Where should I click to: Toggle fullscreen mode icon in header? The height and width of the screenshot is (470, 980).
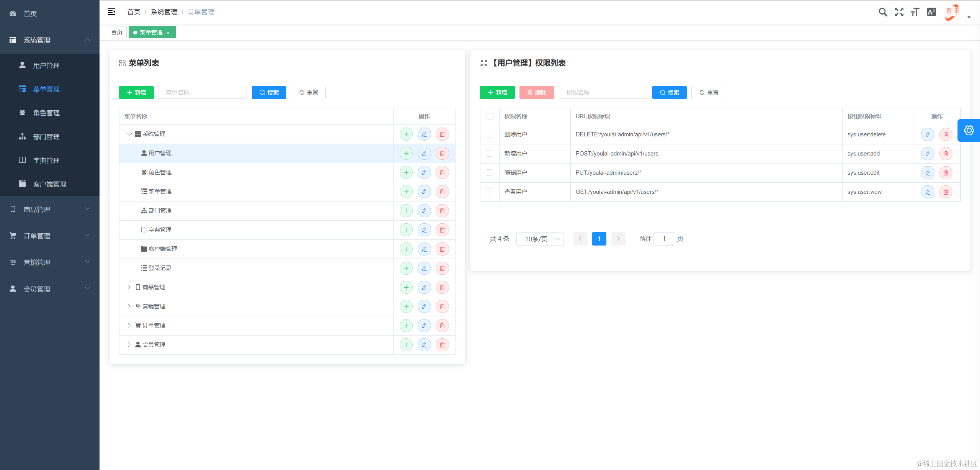point(899,12)
